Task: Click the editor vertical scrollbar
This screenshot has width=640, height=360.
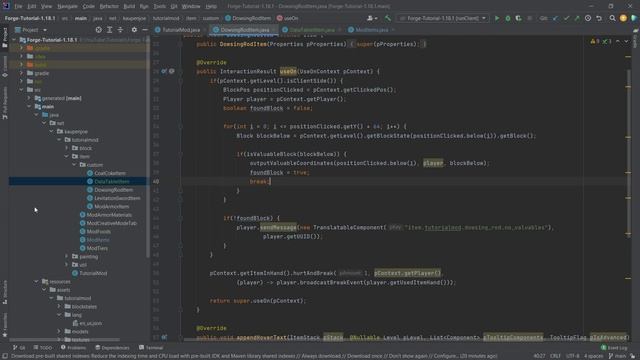Action: [628, 153]
